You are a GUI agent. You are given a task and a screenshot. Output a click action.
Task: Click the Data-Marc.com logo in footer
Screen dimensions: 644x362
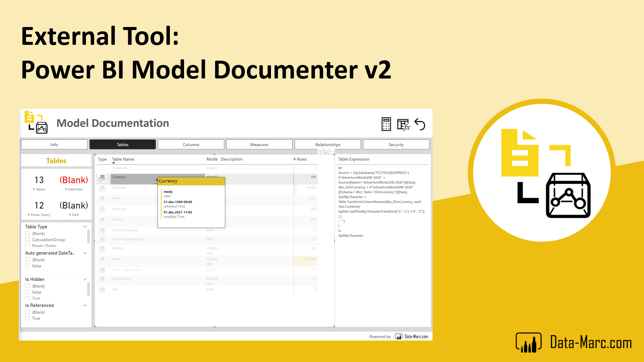click(x=412, y=337)
